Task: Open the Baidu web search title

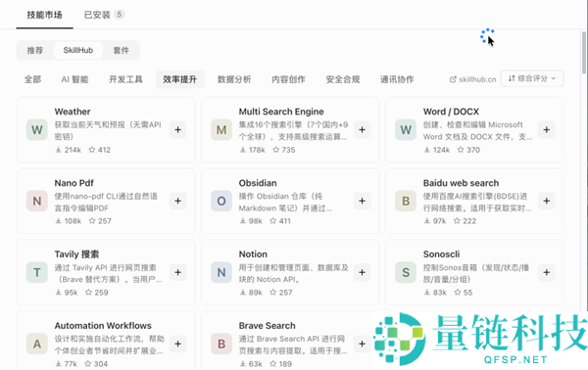Action: coord(461,183)
